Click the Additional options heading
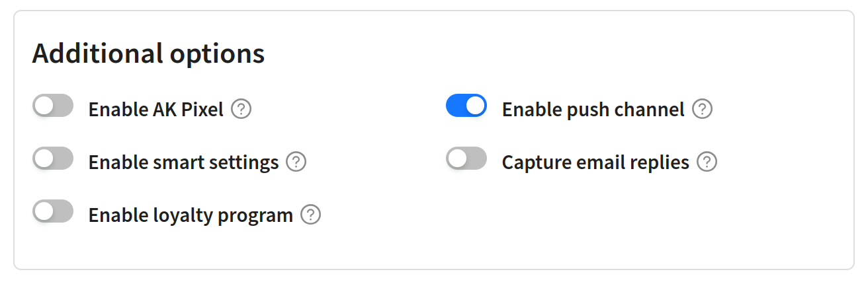 [149, 53]
